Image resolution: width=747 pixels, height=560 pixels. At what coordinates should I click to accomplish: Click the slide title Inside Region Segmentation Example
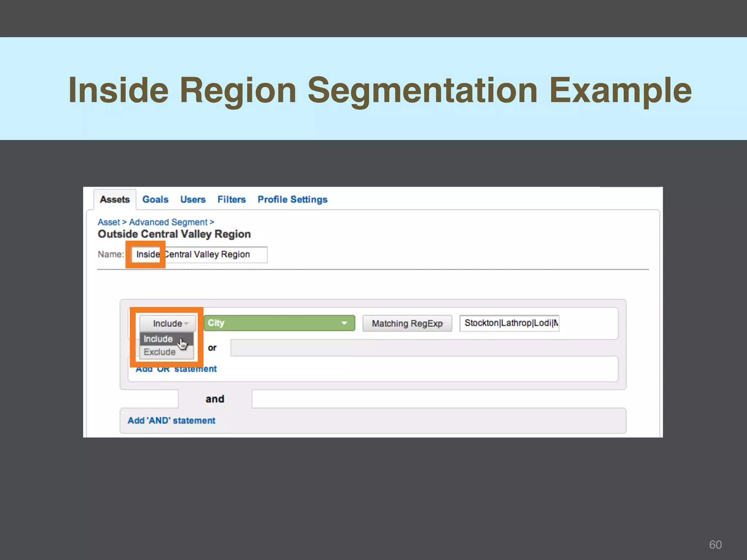[380, 90]
